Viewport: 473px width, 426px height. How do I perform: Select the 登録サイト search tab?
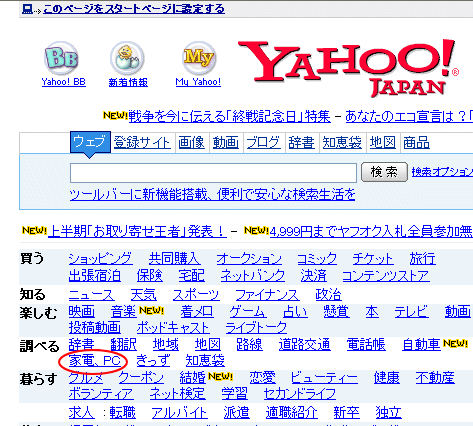142,143
